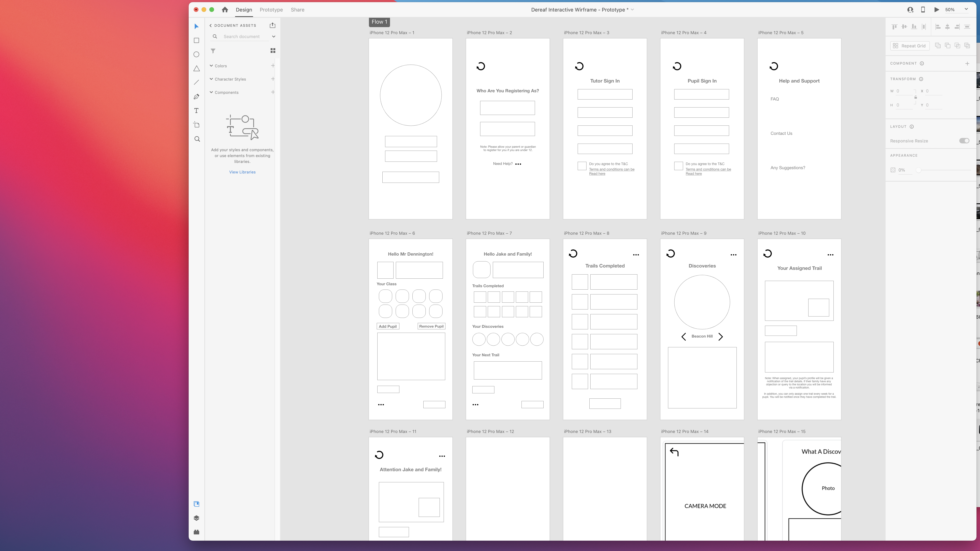Image resolution: width=980 pixels, height=551 pixels.
Task: Check the Pupil Sign In T&C checkbox
Action: pyautogui.click(x=678, y=166)
